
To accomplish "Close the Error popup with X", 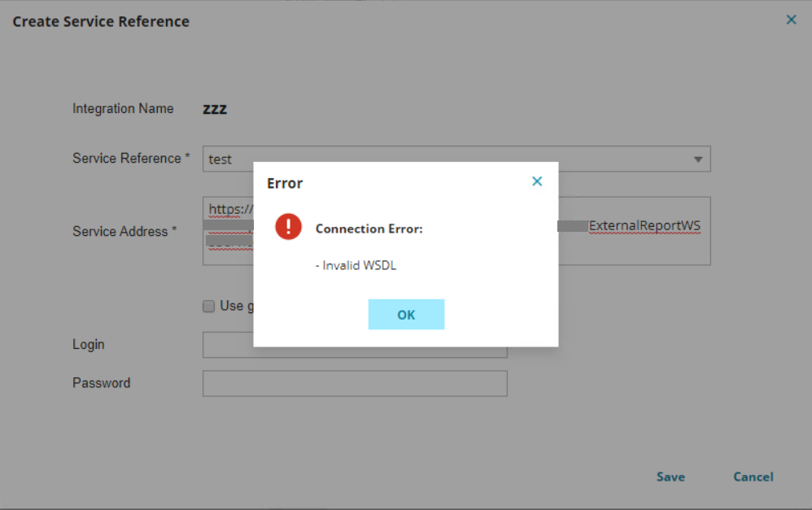I will 536,181.
